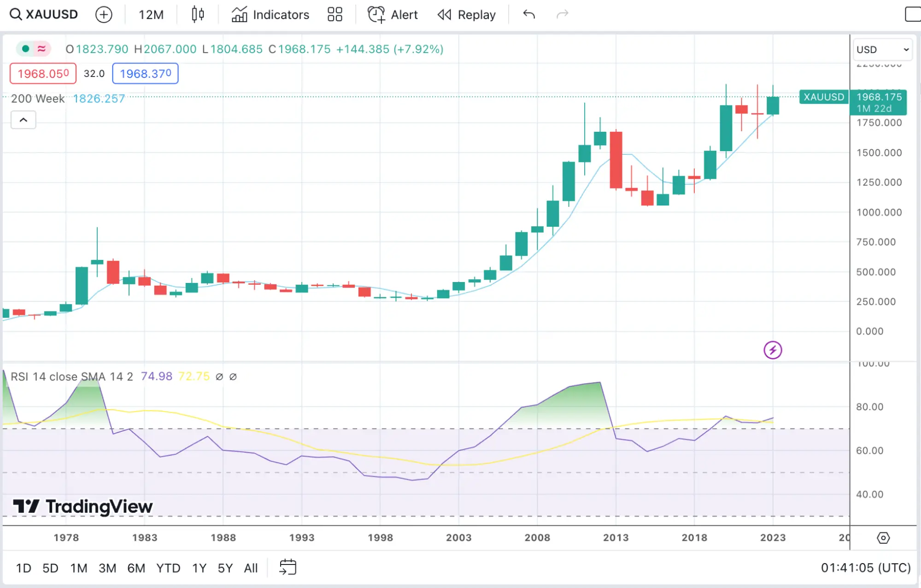This screenshot has width=921, height=588.
Task: Click the undo arrow icon
Action: tap(529, 15)
